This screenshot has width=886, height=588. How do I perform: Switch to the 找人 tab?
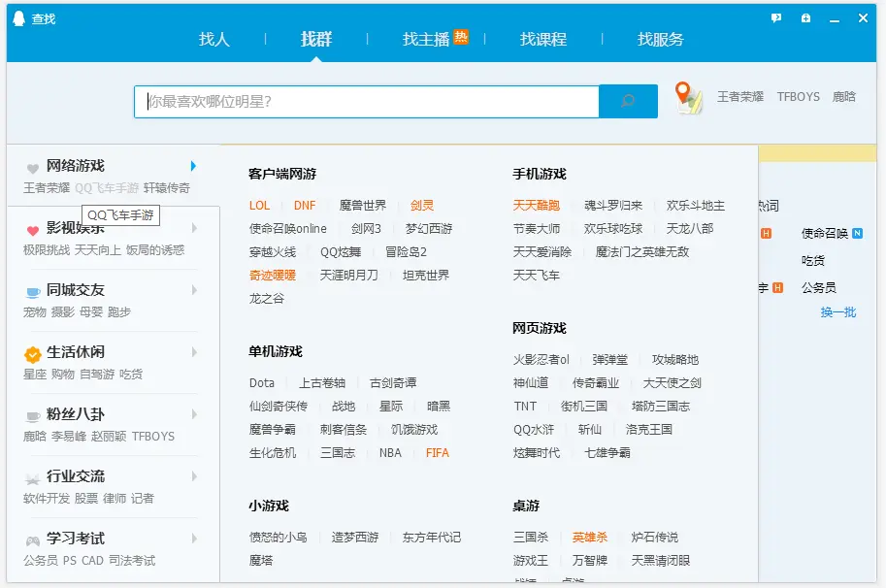pyautogui.click(x=214, y=39)
